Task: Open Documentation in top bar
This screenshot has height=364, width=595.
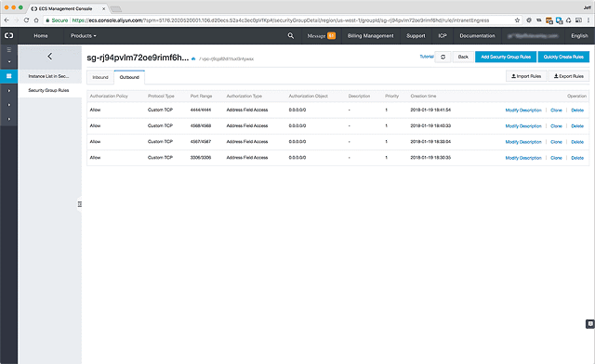Action: (477, 35)
